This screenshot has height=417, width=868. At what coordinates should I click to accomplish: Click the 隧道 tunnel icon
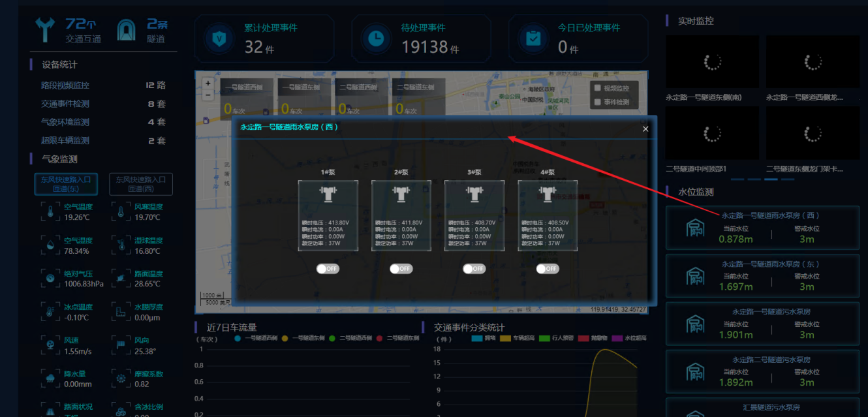(x=127, y=31)
